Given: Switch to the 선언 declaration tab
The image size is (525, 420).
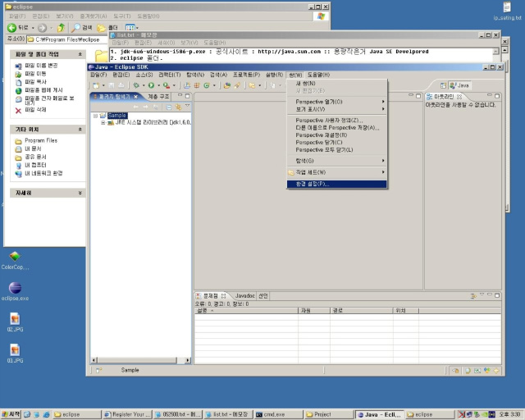Looking at the screenshot, I should (x=263, y=296).
